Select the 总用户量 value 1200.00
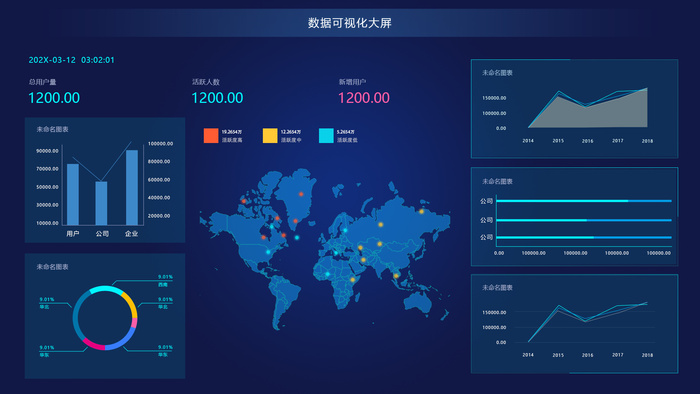The image size is (700, 394). click(54, 98)
